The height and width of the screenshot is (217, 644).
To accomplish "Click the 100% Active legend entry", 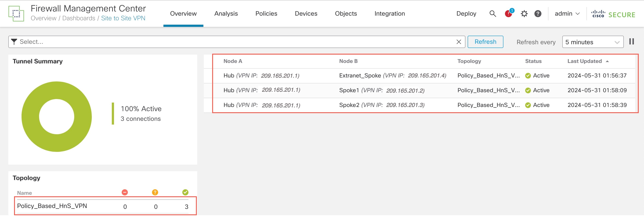I will click(141, 109).
